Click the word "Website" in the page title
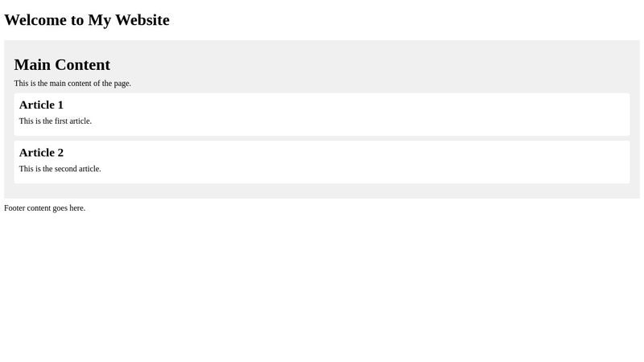Viewport: 644px width, 362px height. click(x=142, y=20)
